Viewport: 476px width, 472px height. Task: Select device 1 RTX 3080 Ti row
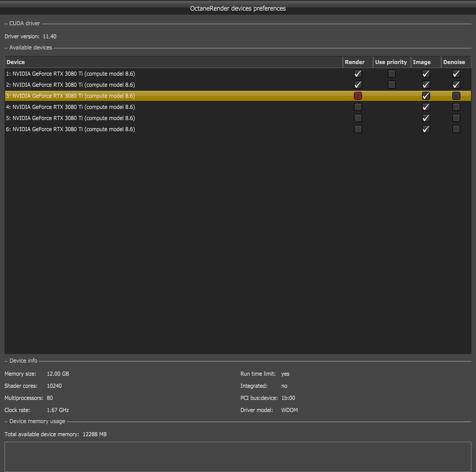[71, 74]
